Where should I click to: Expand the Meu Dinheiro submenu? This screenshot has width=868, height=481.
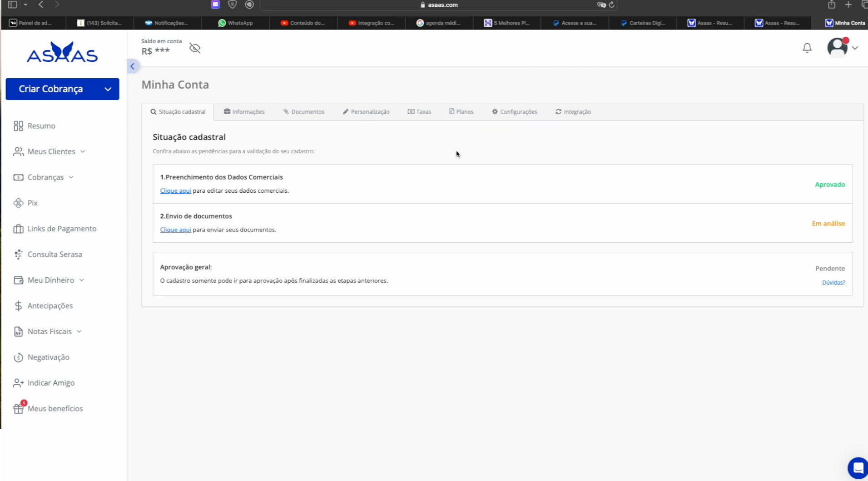click(51, 280)
